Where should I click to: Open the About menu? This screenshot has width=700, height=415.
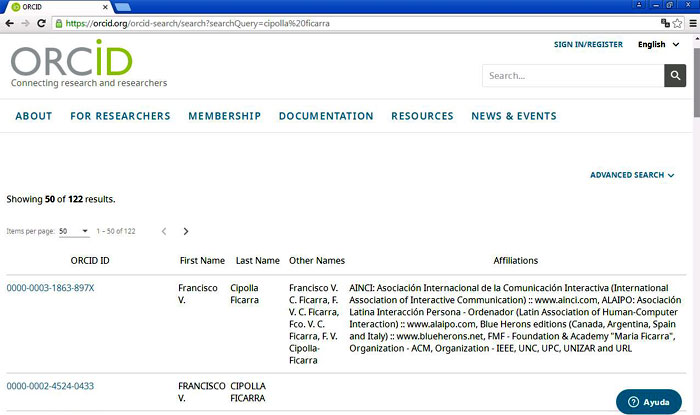pos(34,116)
